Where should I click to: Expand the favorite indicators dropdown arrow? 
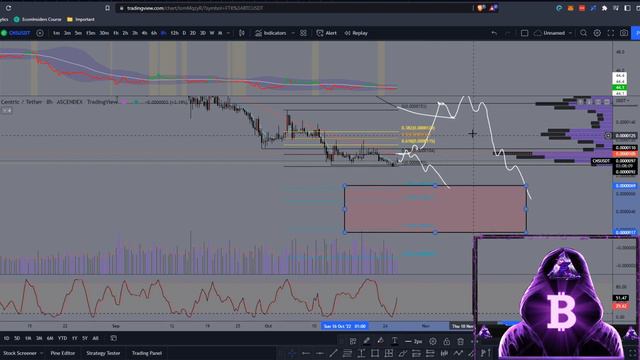pyautogui.click(x=293, y=33)
